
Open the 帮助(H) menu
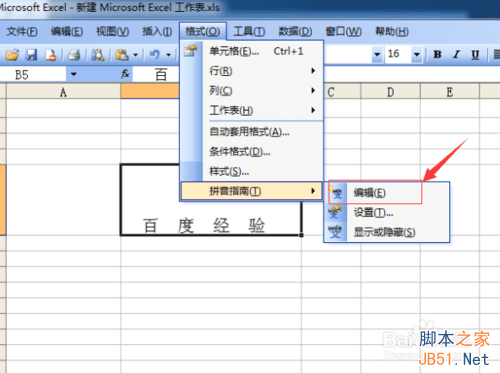pos(392,32)
